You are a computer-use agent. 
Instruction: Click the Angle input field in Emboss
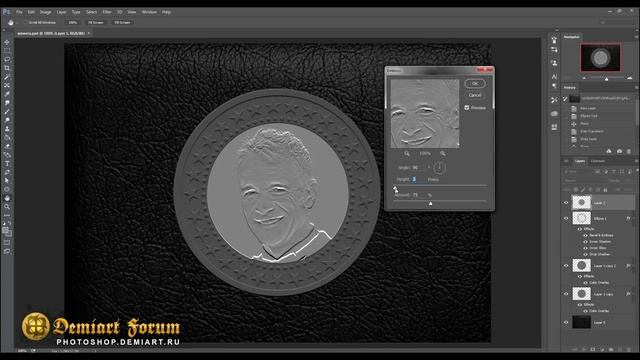pos(418,167)
